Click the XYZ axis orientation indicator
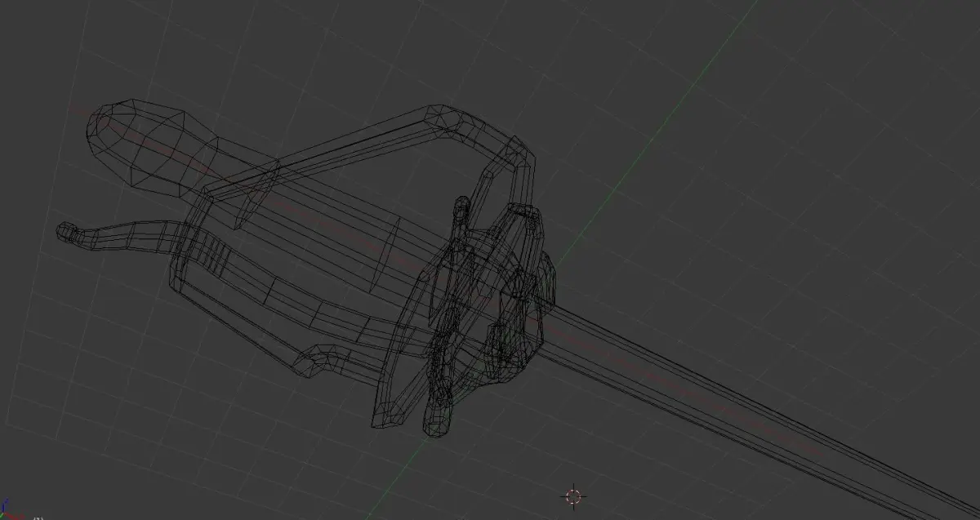980x520 pixels. (x=10, y=509)
